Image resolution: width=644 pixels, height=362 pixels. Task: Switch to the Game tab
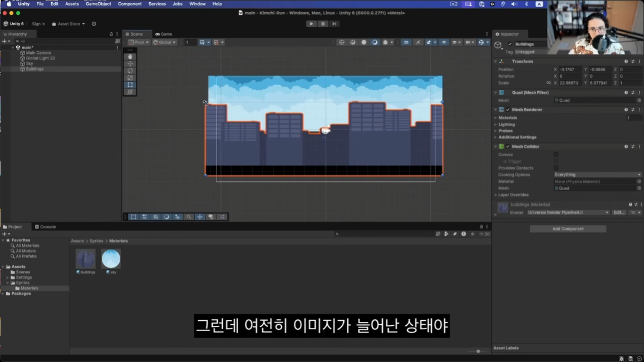[164, 34]
